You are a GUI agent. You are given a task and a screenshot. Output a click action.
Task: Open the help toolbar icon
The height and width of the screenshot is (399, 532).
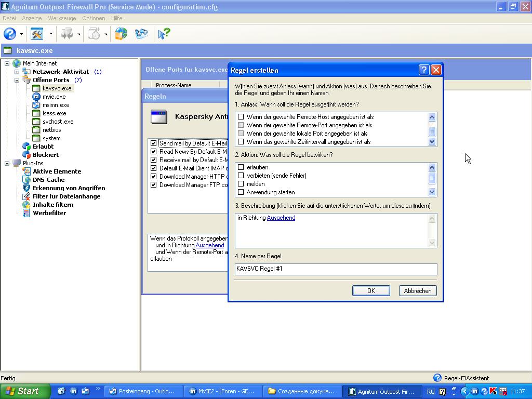[x=10, y=34]
